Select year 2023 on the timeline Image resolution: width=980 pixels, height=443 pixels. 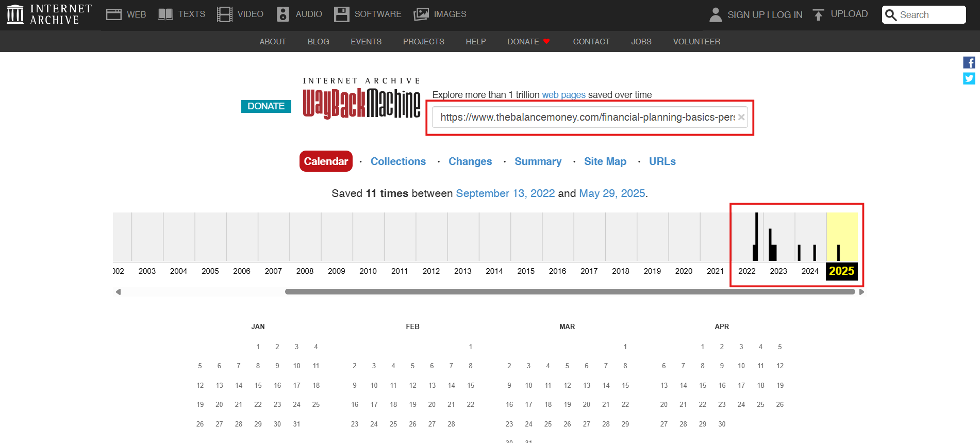click(778, 271)
